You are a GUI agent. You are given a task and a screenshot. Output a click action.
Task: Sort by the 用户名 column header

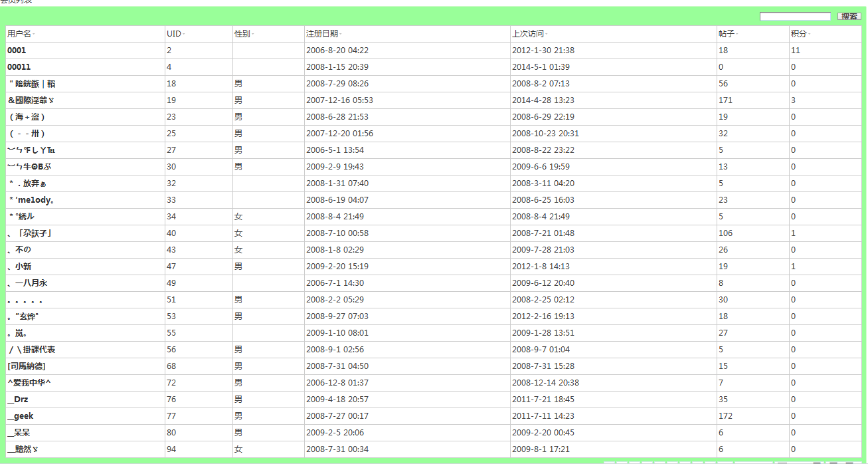(x=19, y=34)
